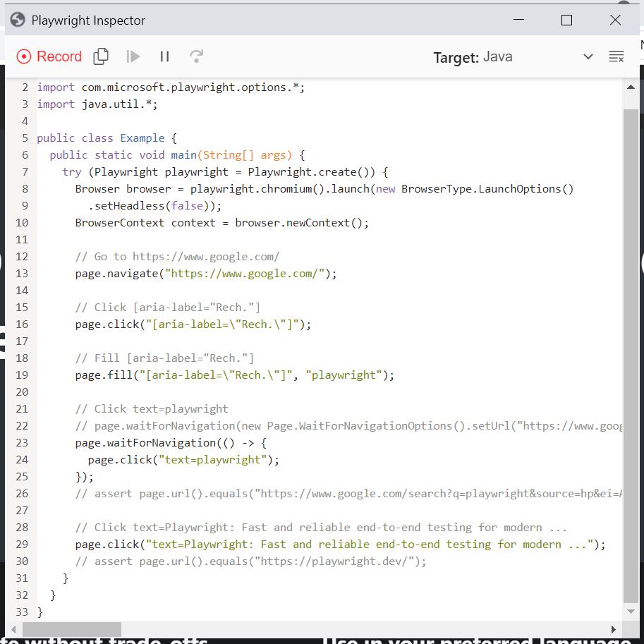Click the '// Click text=playwright' comment

[x=152, y=408]
